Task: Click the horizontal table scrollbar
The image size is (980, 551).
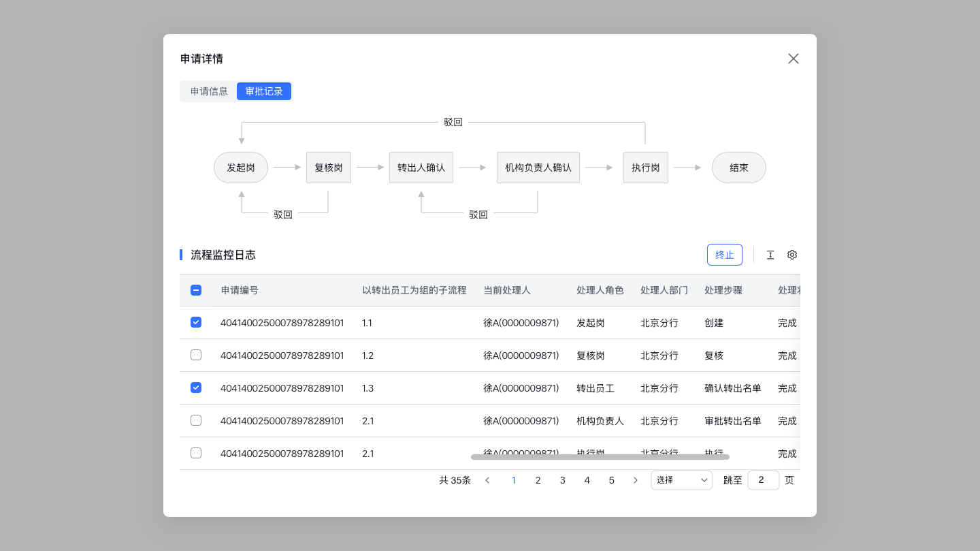Action: (600, 457)
